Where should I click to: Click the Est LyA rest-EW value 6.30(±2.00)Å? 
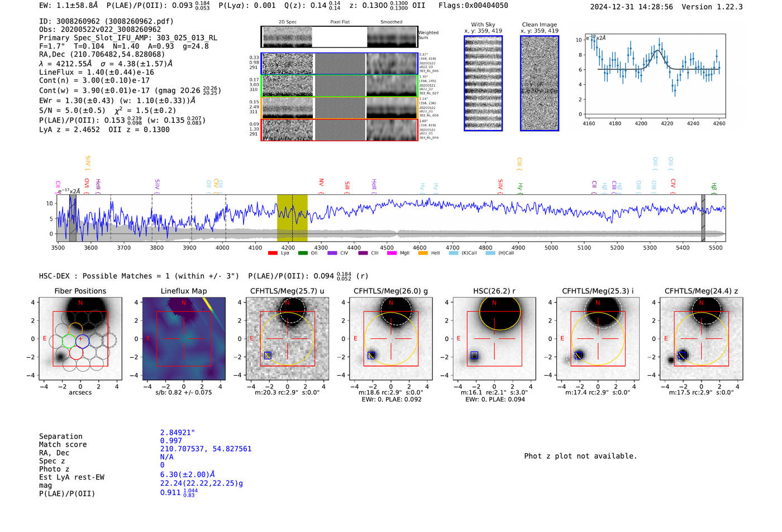[188, 475]
